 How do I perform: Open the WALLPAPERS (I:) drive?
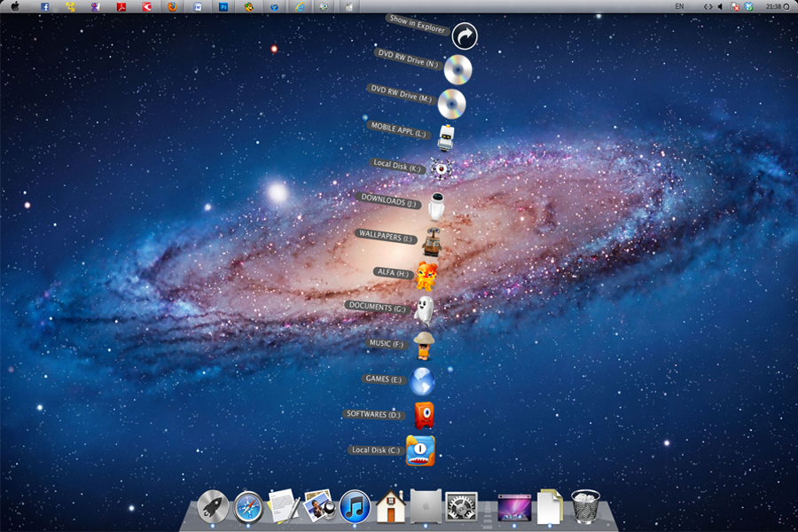(432, 242)
